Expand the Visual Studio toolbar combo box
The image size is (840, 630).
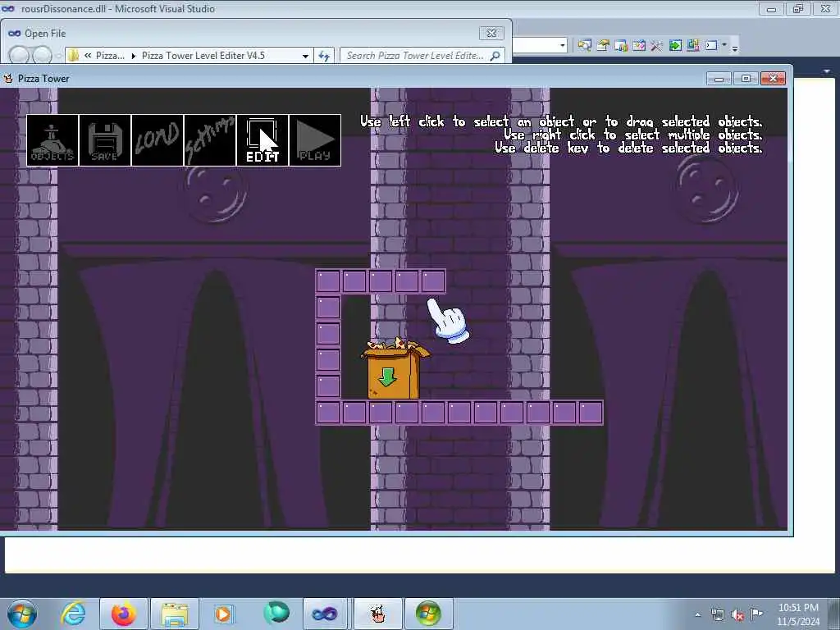562,46
